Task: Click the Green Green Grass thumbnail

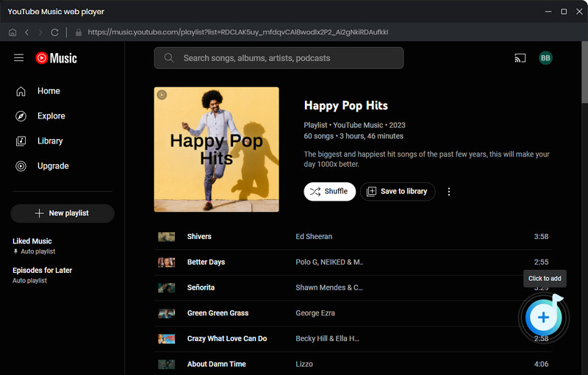Action: (x=167, y=313)
